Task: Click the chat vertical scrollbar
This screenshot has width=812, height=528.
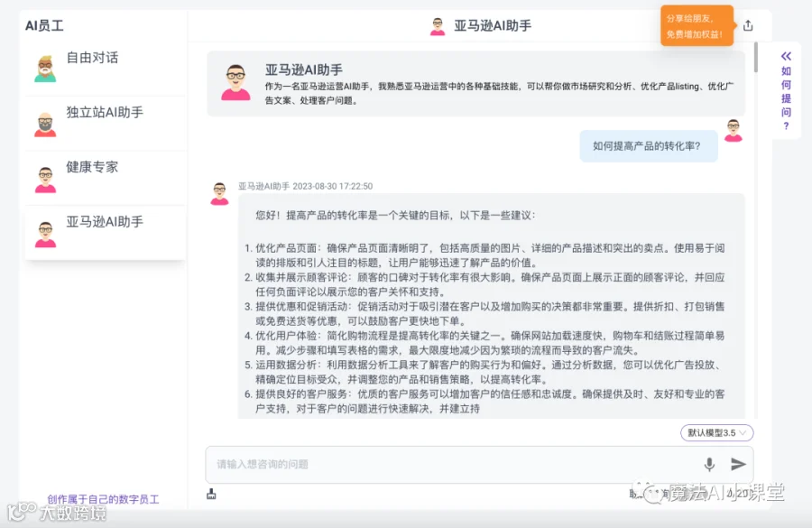Action: point(756,58)
